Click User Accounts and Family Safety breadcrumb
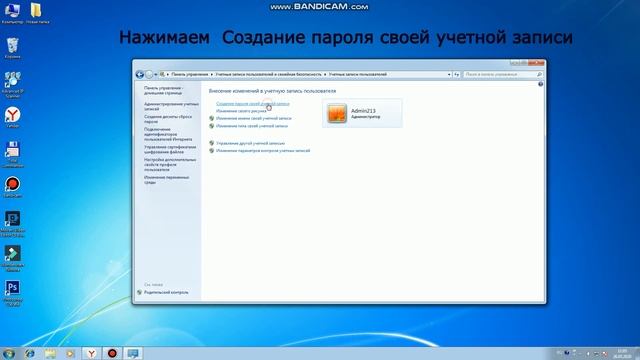The height and width of the screenshot is (360, 640). click(268, 75)
